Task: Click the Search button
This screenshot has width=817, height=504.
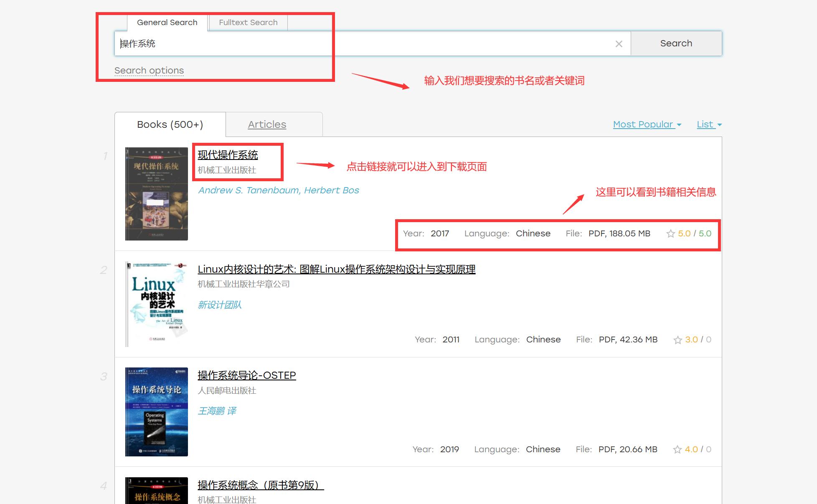Action: [x=676, y=43]
